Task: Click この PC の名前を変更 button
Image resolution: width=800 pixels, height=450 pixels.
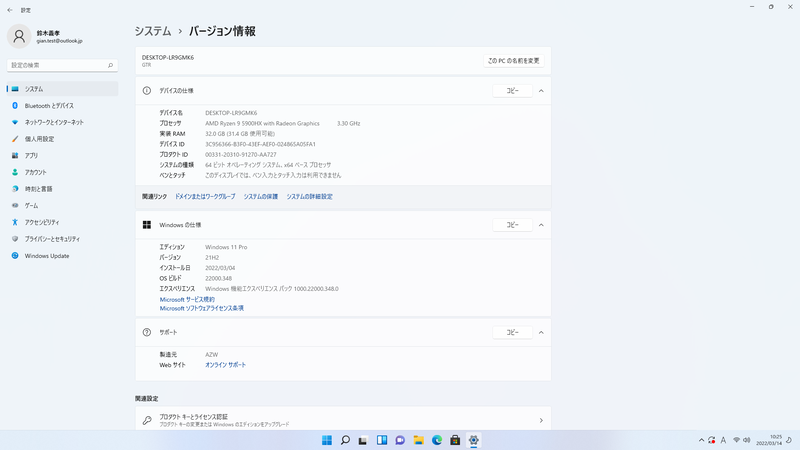Action: [x=513, y=61]
